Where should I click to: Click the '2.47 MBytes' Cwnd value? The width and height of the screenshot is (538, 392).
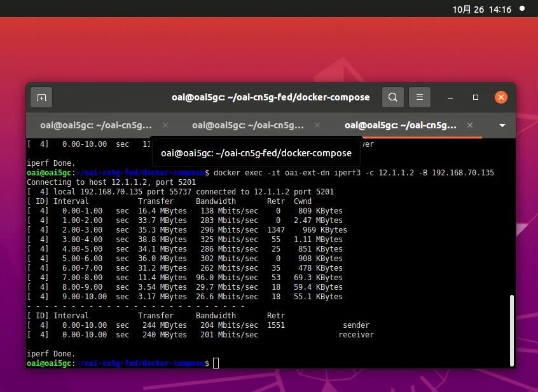318,220
